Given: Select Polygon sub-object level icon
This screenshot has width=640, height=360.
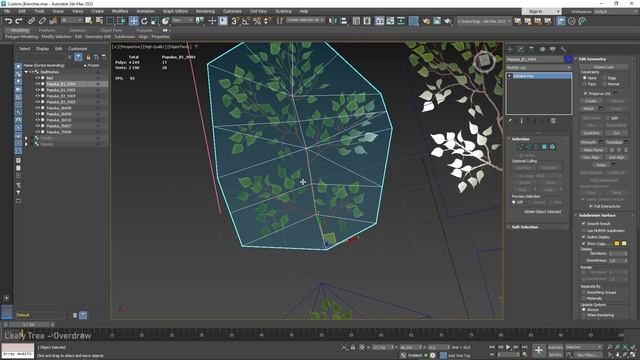Looking at the screenshot, I should [544, 147].
